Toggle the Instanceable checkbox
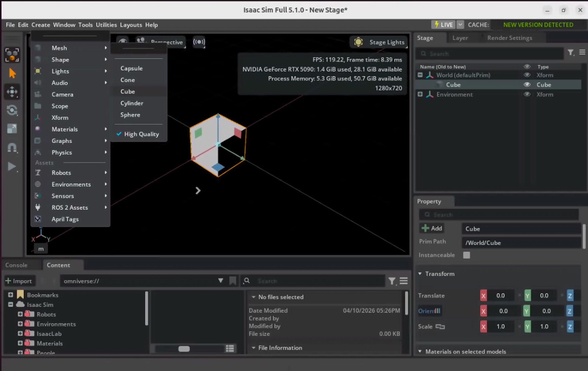This screenshot has height=371, width=588. [x=466, y=255]
